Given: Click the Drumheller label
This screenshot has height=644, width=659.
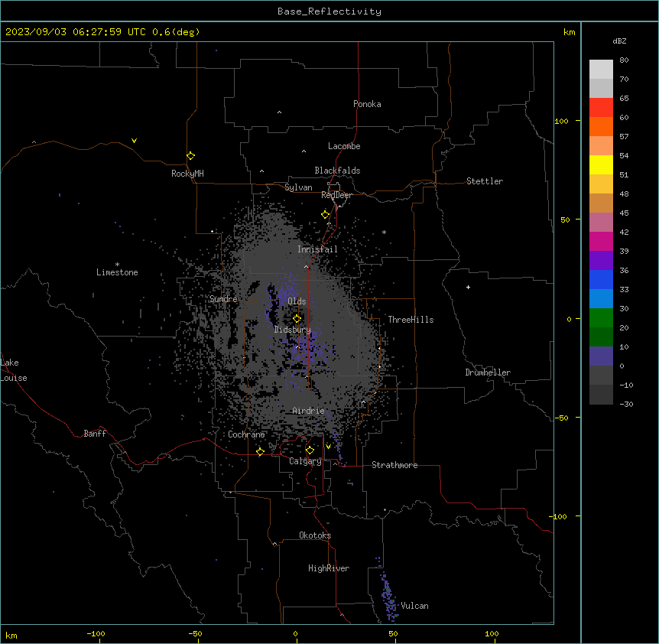Looking at the screenshot, I should click(x=488, y=372).
